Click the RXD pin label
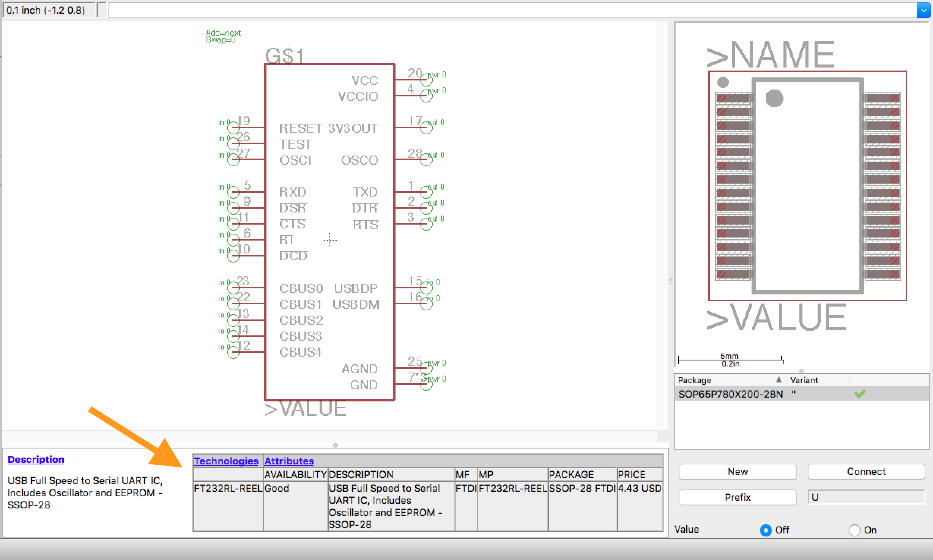This screenshot has width=933, height=560. tap(293, 192)
